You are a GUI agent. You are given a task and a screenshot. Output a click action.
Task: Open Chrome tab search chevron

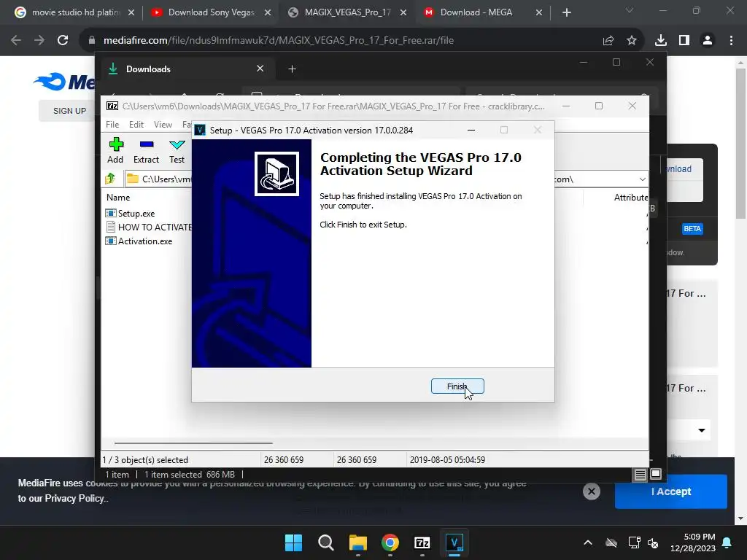tap(630, 10)
